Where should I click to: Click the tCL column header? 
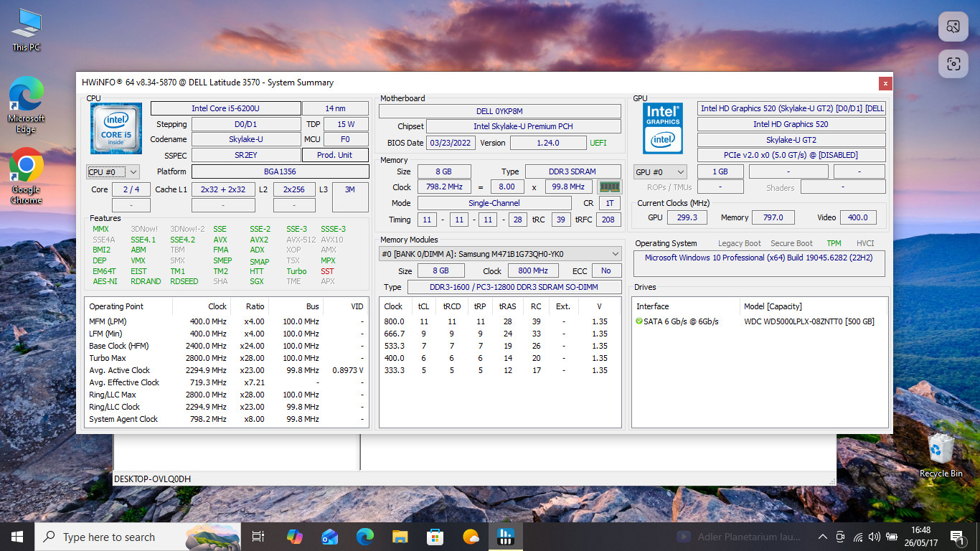423,306
